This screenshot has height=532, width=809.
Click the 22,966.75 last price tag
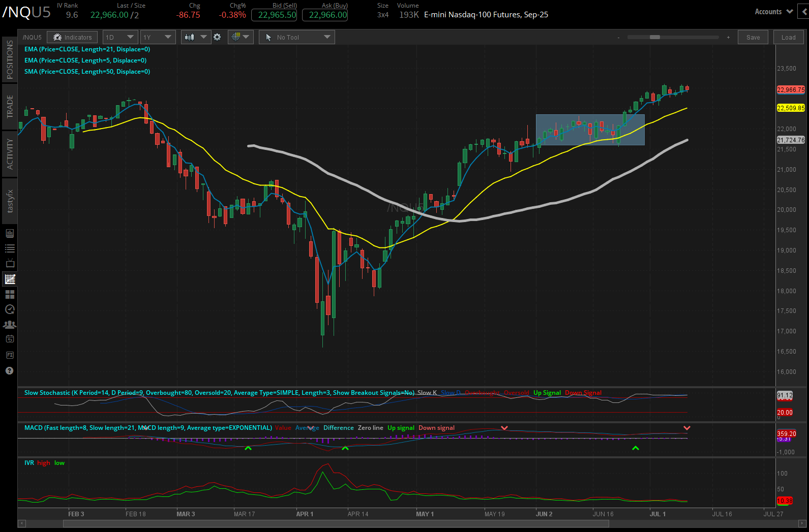791,90
